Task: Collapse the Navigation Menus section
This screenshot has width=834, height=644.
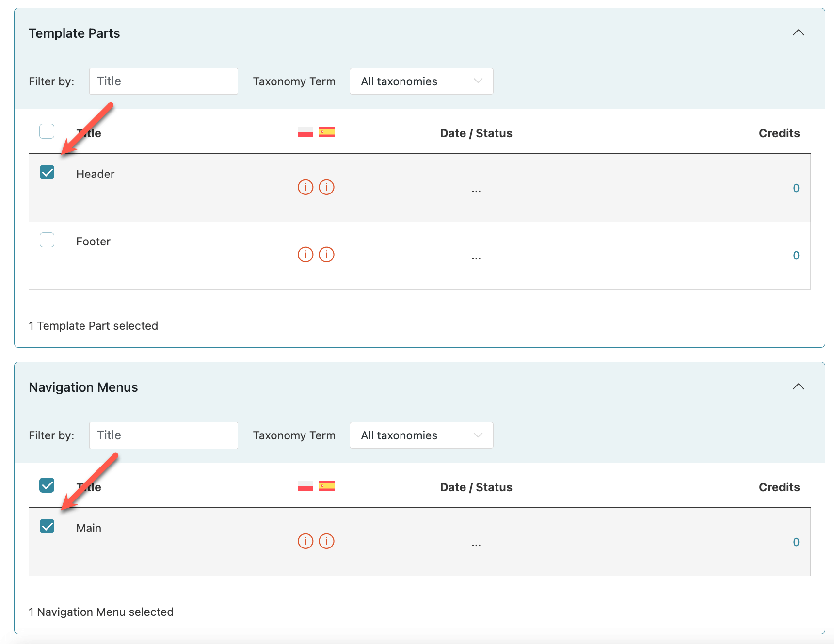Action: pos(798,387)
